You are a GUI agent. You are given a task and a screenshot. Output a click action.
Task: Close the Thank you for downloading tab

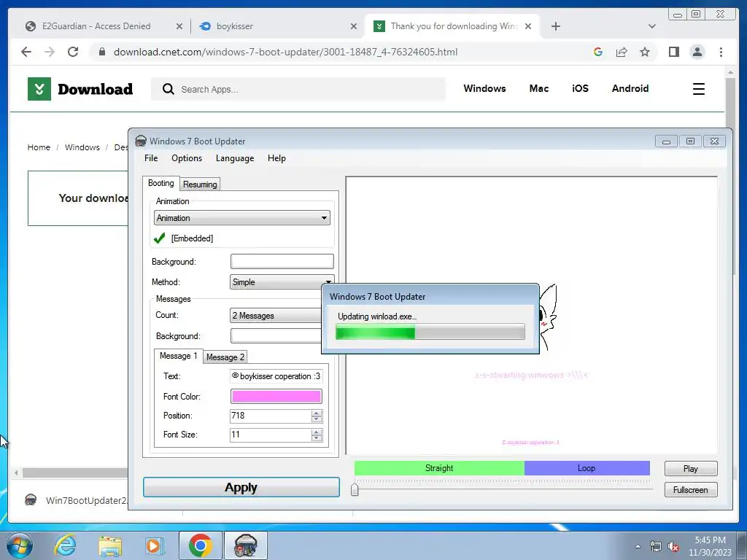pyautogui.click(x=528, y=26)
